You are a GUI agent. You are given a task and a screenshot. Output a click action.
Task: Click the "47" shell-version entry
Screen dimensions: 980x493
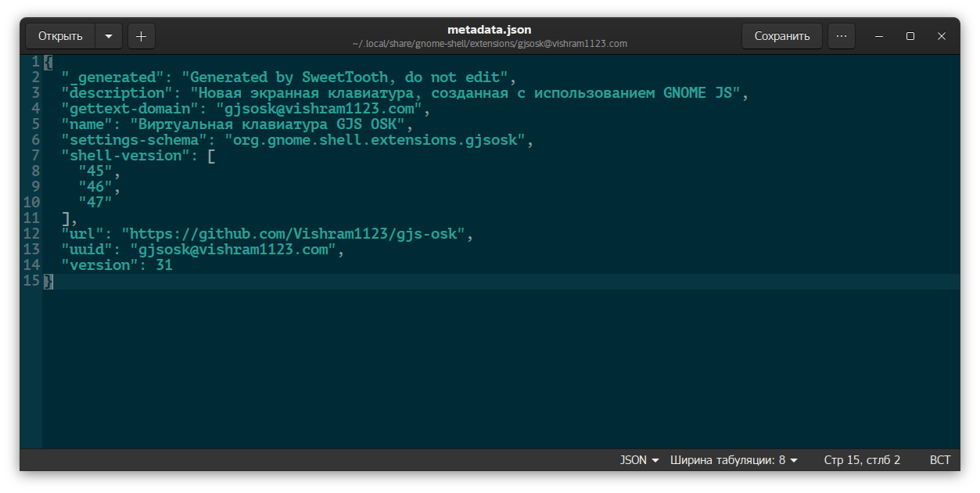click(95, 203)
